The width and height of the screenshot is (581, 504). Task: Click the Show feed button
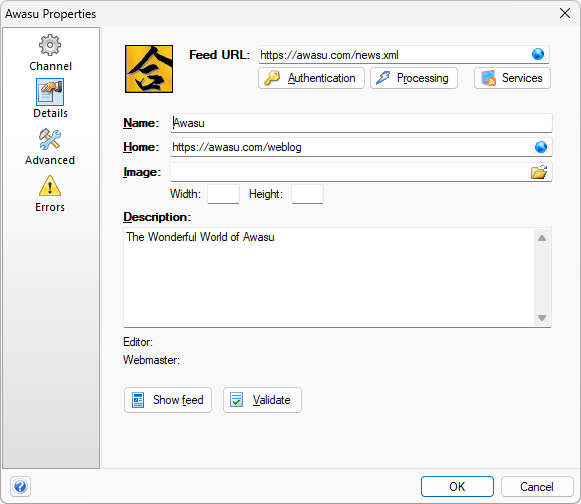click(x=168, y=400)
